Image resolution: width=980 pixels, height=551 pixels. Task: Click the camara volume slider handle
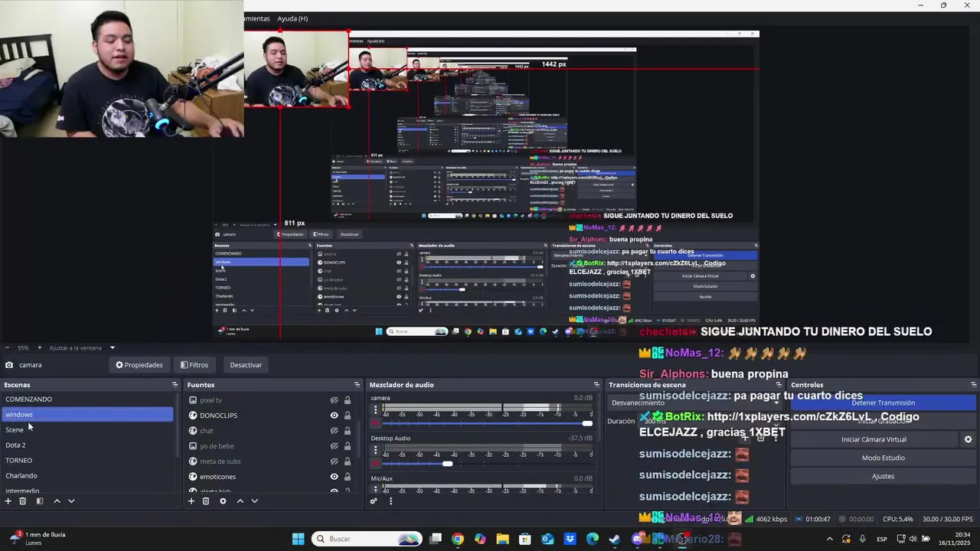587,423
